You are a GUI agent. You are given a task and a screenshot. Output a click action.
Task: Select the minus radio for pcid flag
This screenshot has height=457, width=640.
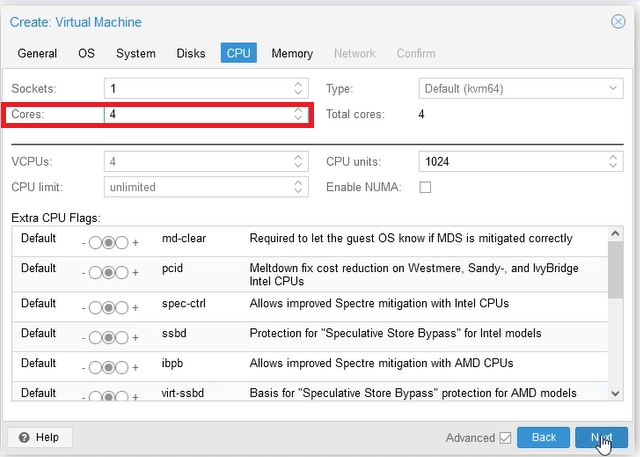coord(96,272)
